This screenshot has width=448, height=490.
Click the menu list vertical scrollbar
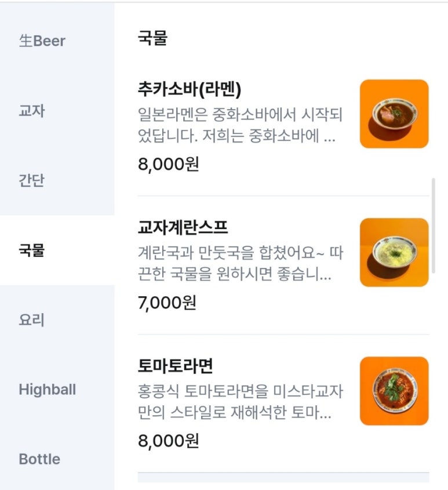coord(434,226)
